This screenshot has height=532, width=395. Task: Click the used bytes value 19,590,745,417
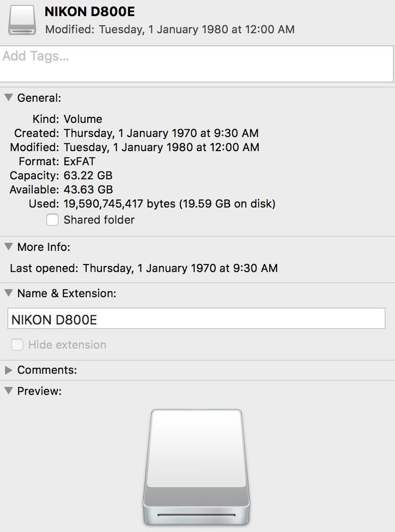(x=118, y=204)
